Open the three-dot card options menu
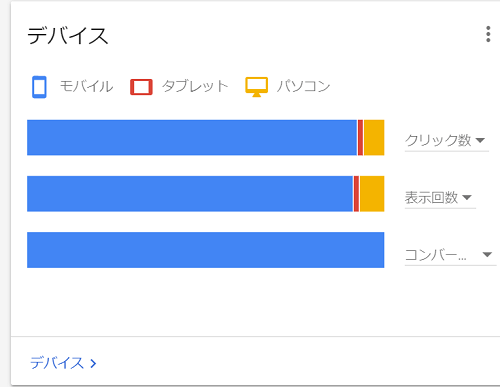This screenshot has height=387, width=500. (488, 34)
